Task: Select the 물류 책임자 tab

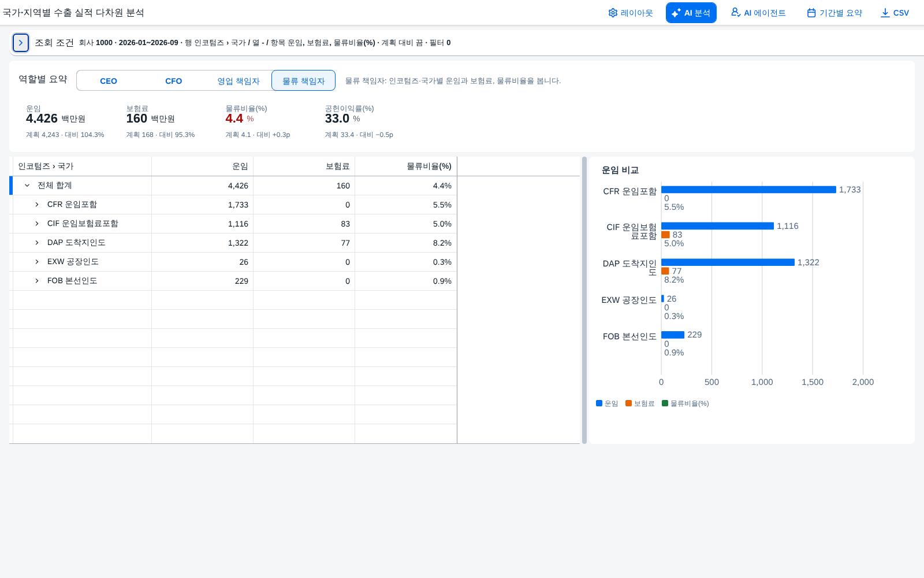Action: pyautogui.click(x=303, y=81)
